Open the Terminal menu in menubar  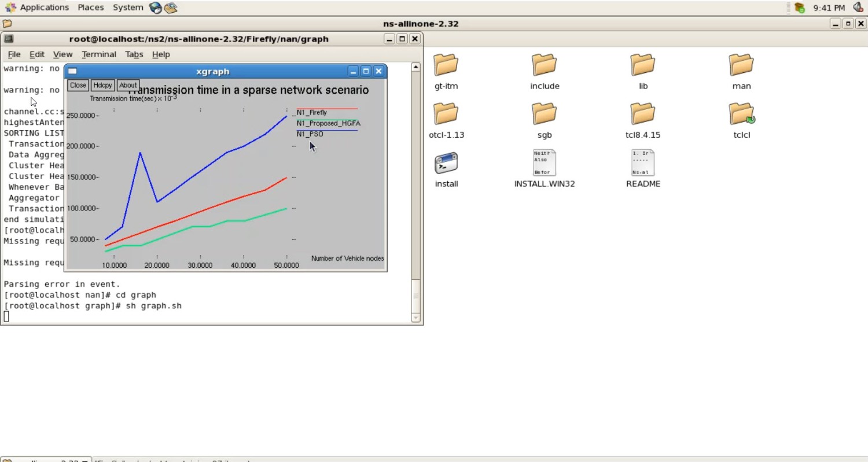(x=99, y=54)
